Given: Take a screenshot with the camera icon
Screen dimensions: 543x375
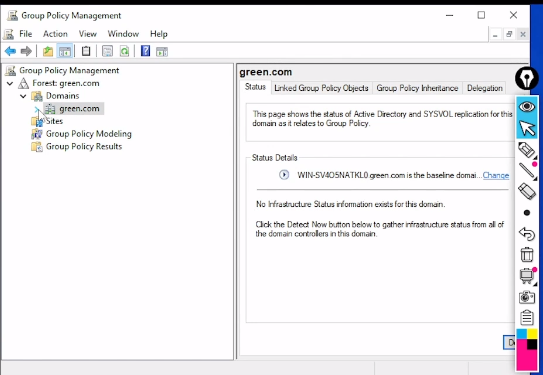Looking at the screenshot, I should point(527,297).
